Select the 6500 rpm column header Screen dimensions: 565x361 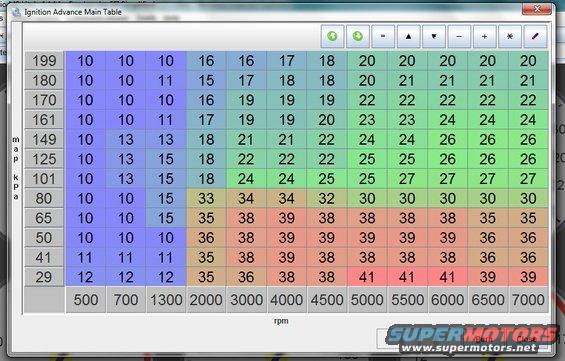tap(488, 300)
